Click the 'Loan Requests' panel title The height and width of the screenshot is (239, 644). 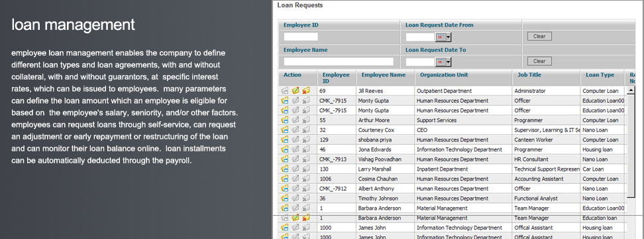[x=300, y=5]
